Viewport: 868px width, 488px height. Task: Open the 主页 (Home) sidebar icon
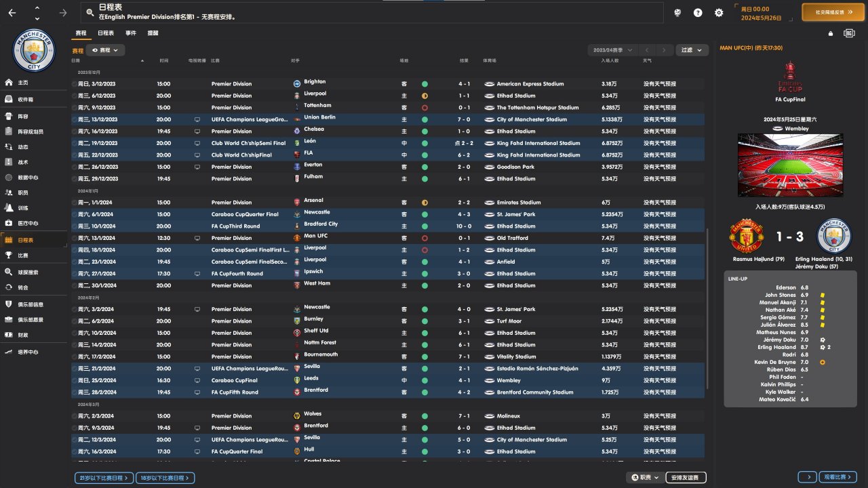click(x=9, y=83)
